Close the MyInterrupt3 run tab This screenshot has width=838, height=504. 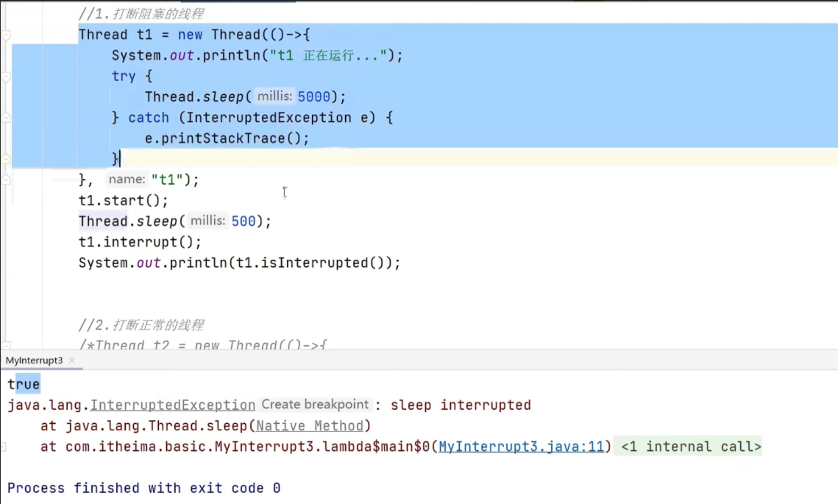(71, 361)
